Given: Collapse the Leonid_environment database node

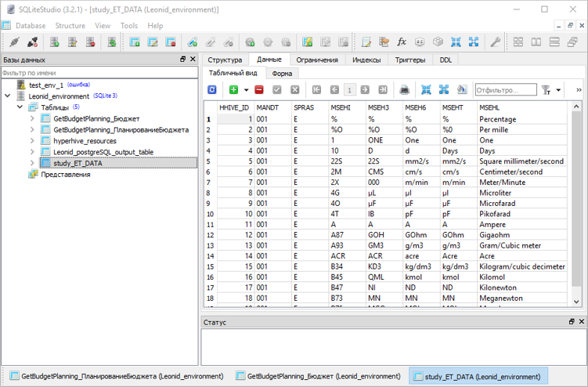Looking at the screenshot, I should click(8, 96).
